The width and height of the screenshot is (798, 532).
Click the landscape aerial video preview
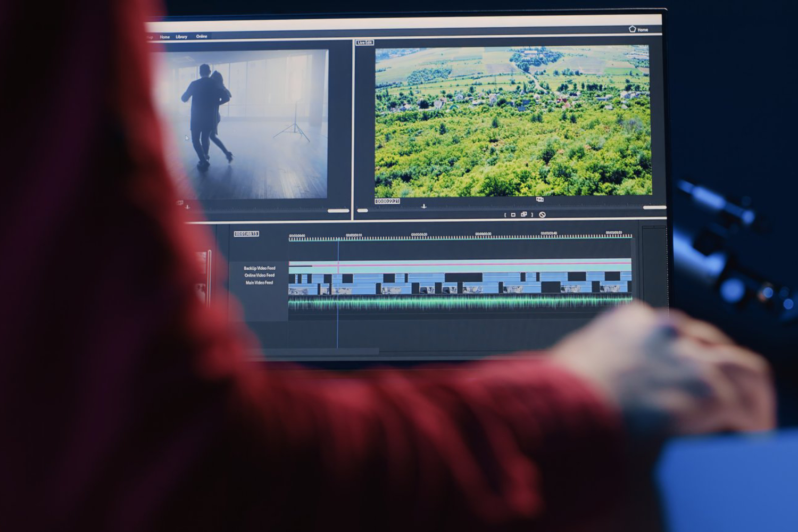(x=513, y=121)
